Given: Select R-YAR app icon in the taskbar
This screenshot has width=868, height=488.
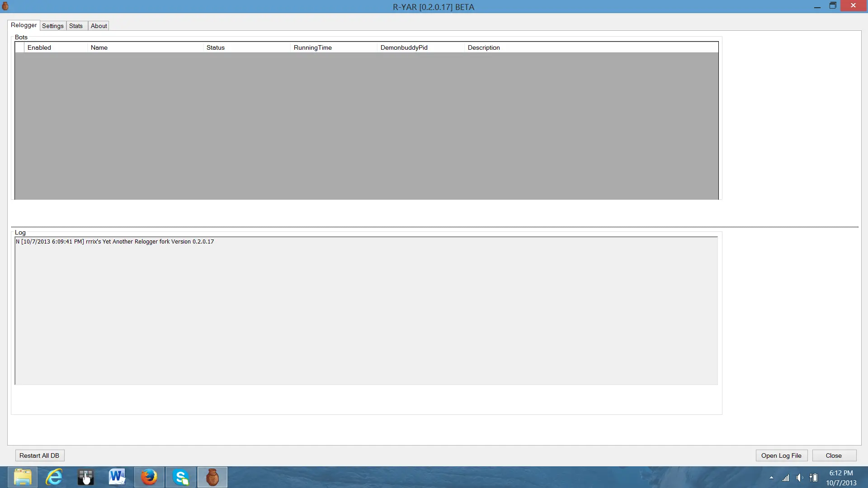Looking at the screenshot, I should (x=212, y=477).
